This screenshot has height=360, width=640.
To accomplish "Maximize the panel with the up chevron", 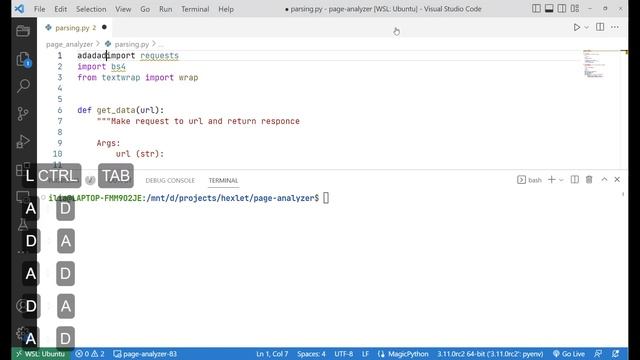I will point(604,180).
